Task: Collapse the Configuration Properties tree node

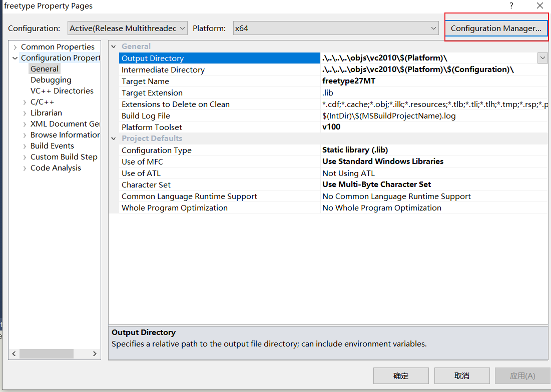Action: (15, 58)
